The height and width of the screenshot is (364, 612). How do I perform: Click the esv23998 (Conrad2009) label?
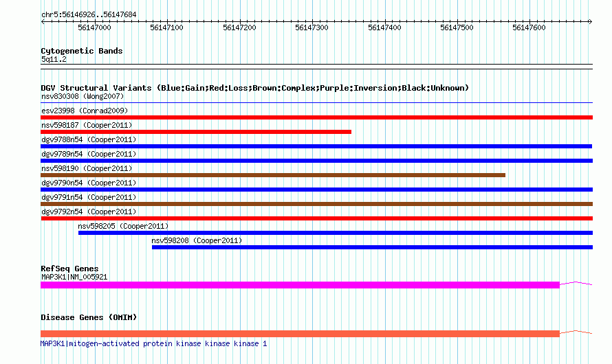85,111
